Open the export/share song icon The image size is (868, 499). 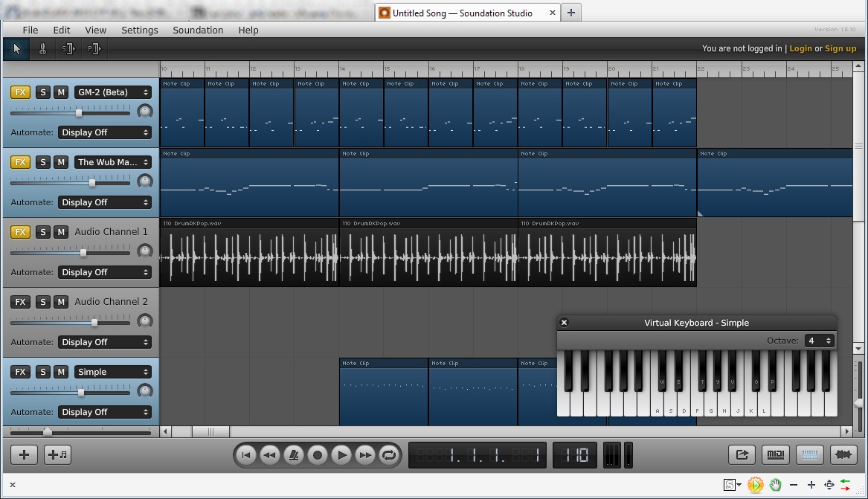[742, 454]
